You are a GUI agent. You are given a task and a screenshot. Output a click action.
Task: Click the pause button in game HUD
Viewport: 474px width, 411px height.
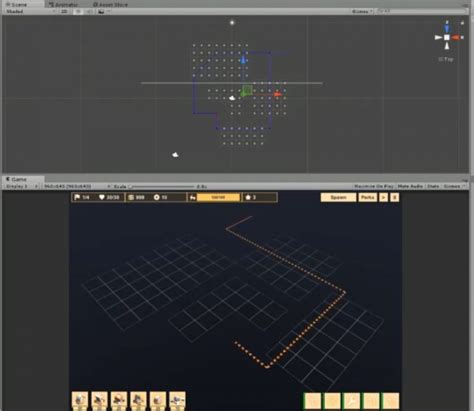(395, 197)
